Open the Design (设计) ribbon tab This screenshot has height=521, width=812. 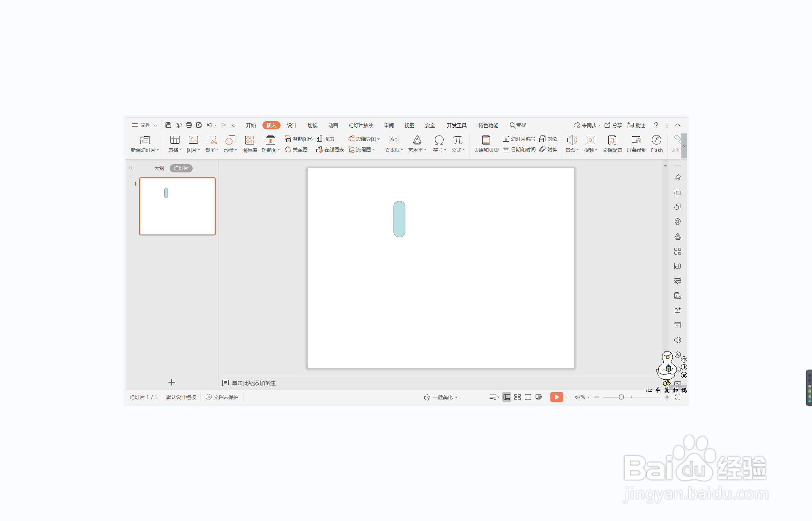tap(292, 125)
